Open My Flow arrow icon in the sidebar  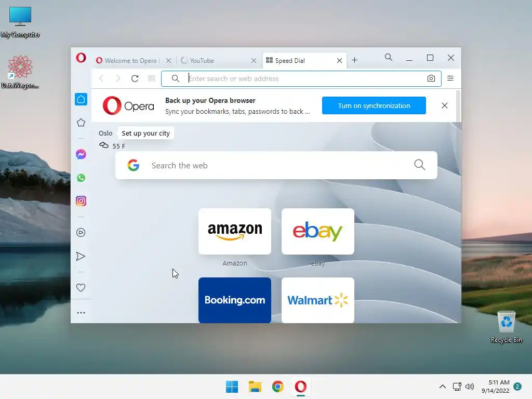pyautogui.click(x=81, y=256)
